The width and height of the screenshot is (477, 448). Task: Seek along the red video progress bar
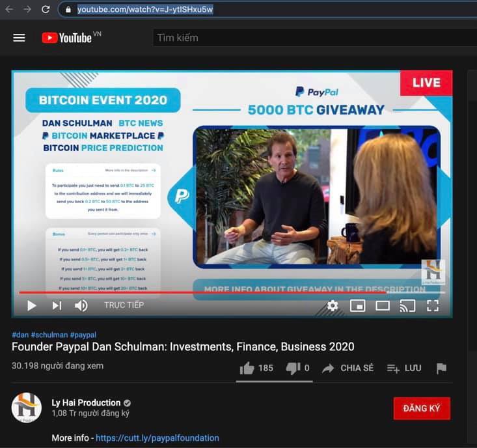click(x=232, y=292)
